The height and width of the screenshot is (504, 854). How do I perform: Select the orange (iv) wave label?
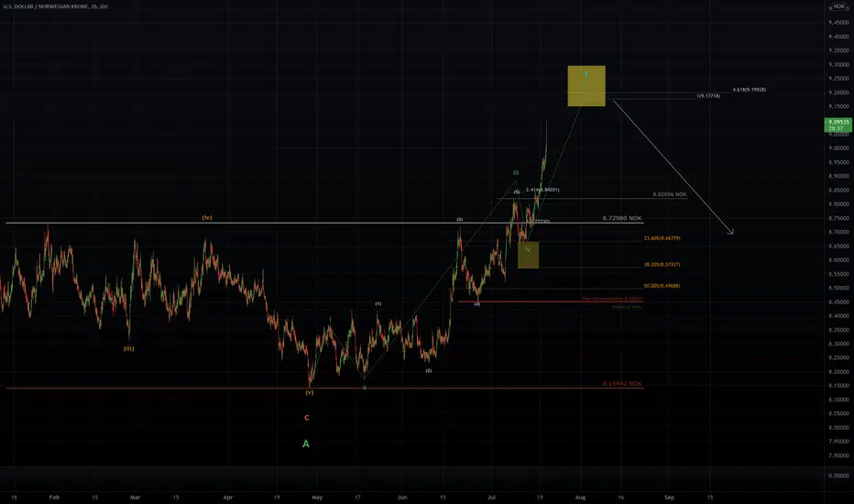(207, 217)
